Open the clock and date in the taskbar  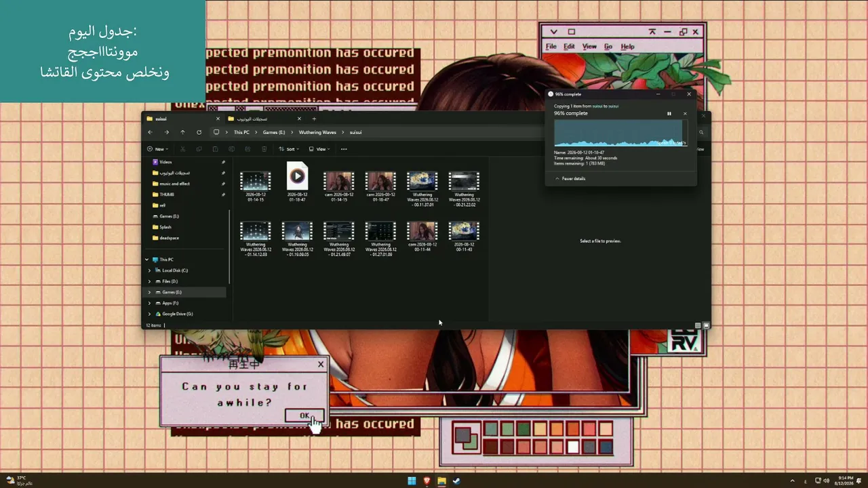tap(845, 481)
